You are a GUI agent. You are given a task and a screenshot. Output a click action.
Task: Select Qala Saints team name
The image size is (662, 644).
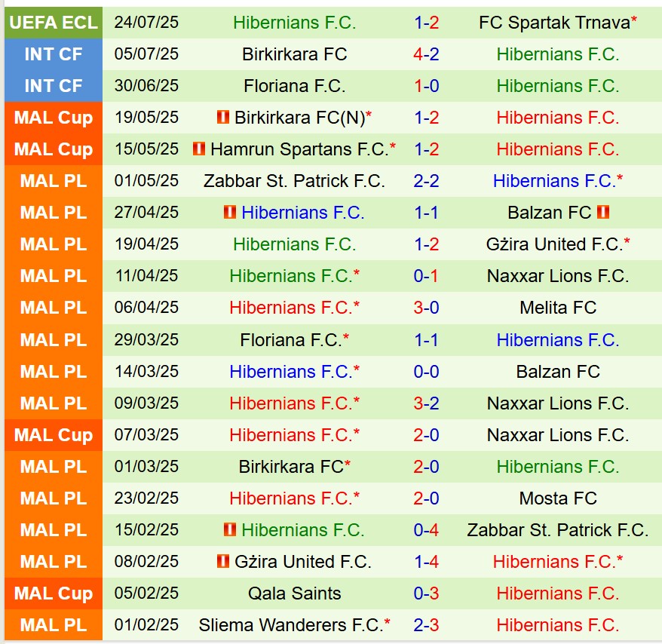point(294,593)
